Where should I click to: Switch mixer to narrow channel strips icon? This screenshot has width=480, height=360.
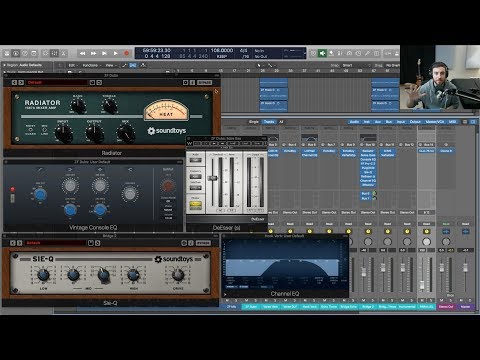465,122
